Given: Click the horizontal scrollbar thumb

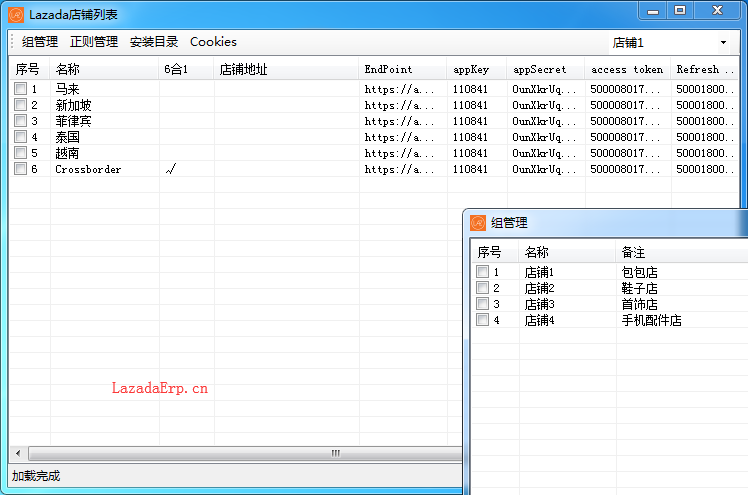Looking at the screenshot, I should 246,453.
